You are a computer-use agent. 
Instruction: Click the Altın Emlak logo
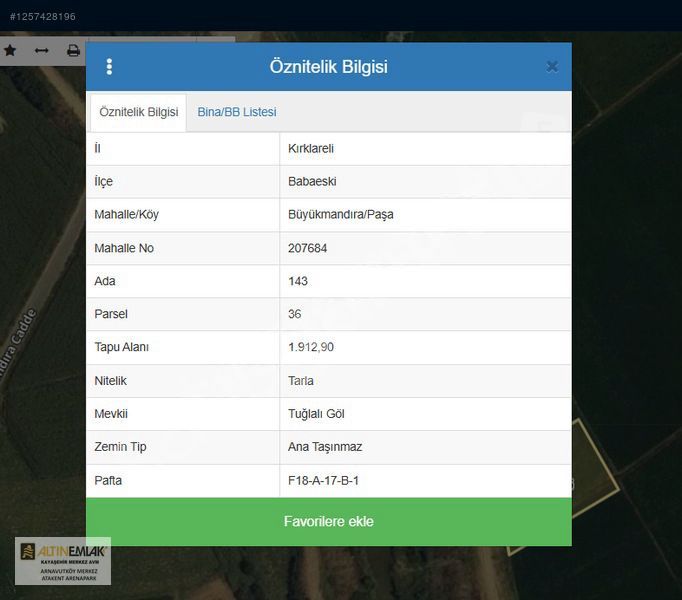(x=62, y=561)
